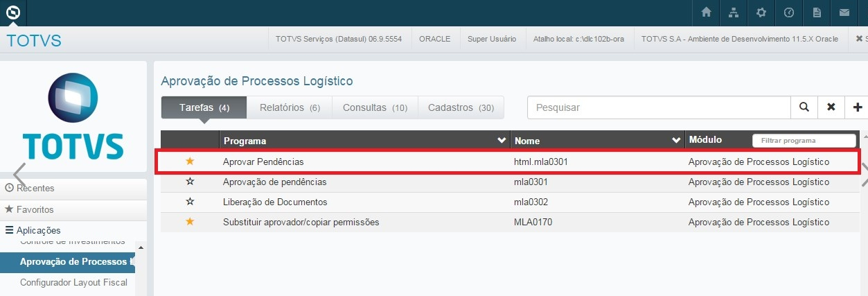
Task: Click the Módulo cell in Liberação de Documentos row
Action: [x=759, y=202]
